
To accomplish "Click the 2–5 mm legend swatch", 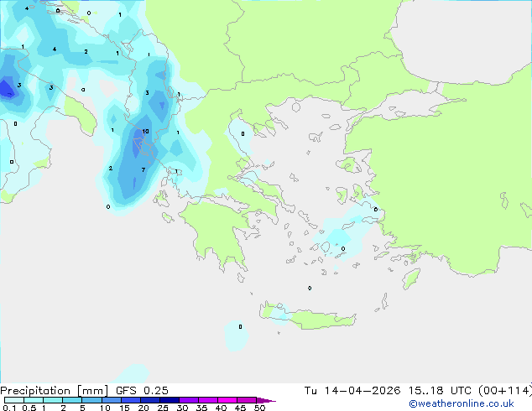I will pyautogui.click(x=72, y=400).
